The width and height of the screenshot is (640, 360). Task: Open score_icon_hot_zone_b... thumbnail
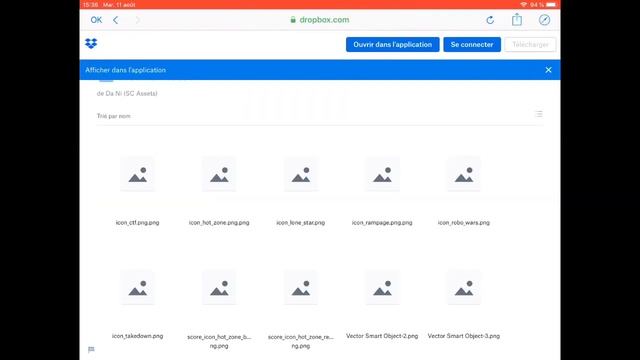tap(219, 288)
